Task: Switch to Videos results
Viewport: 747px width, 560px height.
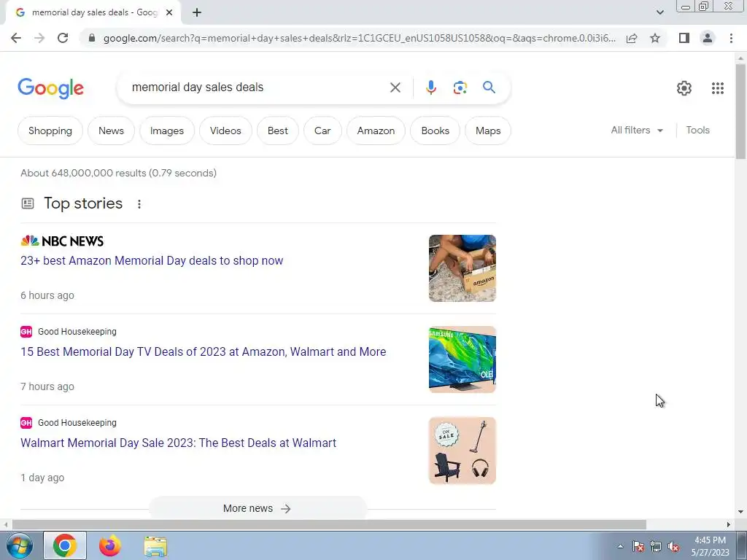Action: (x=225, y=131)
